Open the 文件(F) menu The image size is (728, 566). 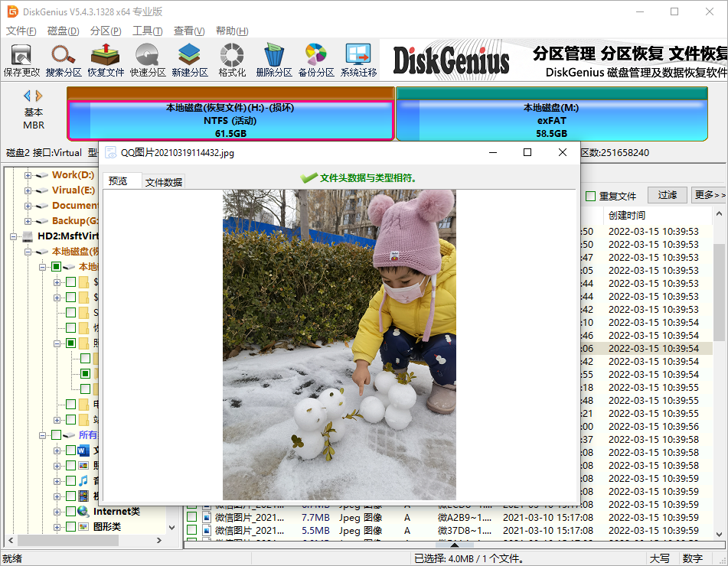point(21,31)
